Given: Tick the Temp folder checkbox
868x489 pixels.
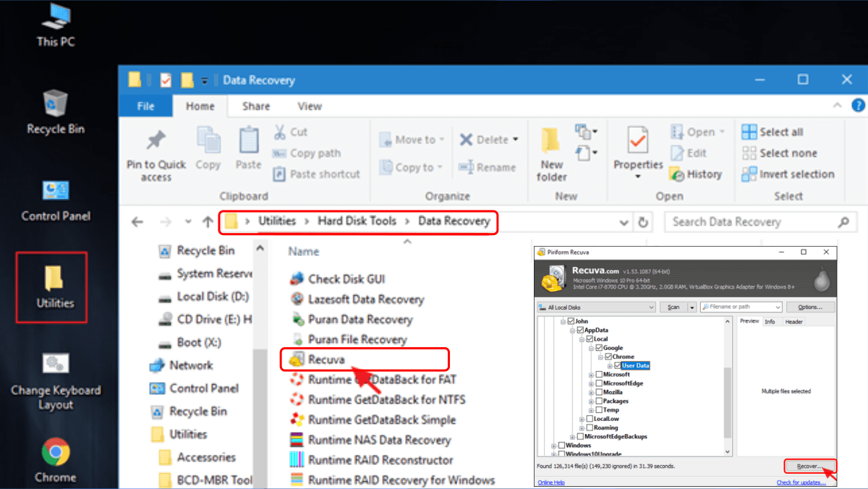Looking at the screenshot, I should point(599,409).
